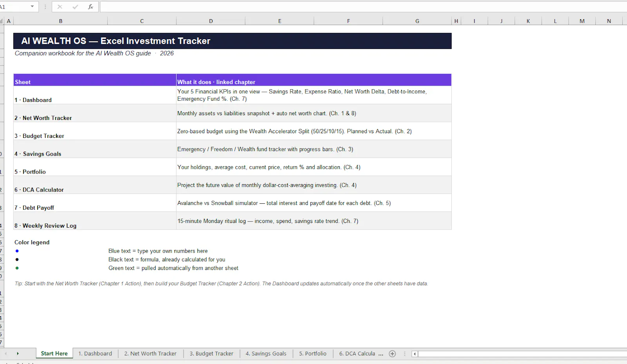Click the Monthly assets vs liabilities description

(x=314, y=113)
